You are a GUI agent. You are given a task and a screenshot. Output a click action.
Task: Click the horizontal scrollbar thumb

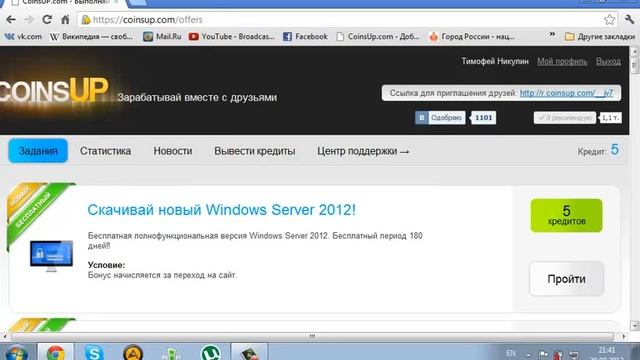tap(312, 337)
